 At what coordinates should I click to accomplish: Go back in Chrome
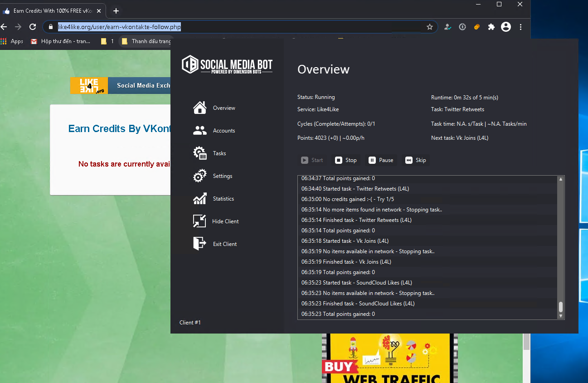coord(4,27)
